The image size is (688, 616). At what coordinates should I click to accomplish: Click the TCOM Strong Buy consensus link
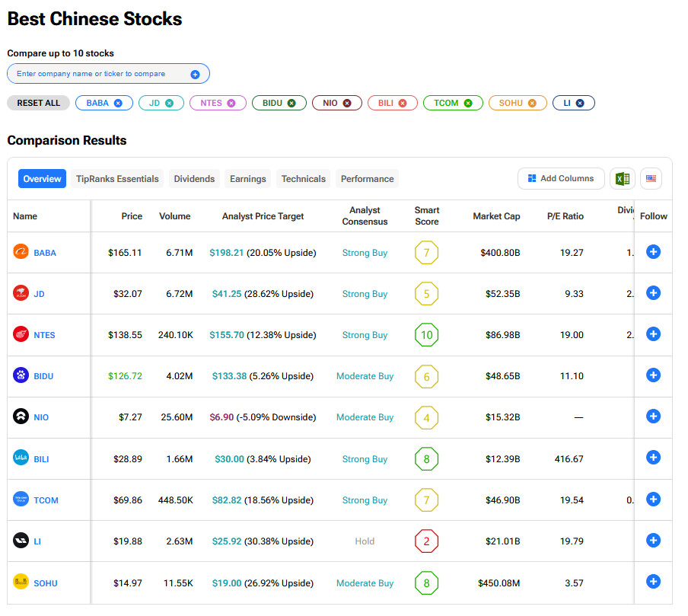tap(365, 500)
